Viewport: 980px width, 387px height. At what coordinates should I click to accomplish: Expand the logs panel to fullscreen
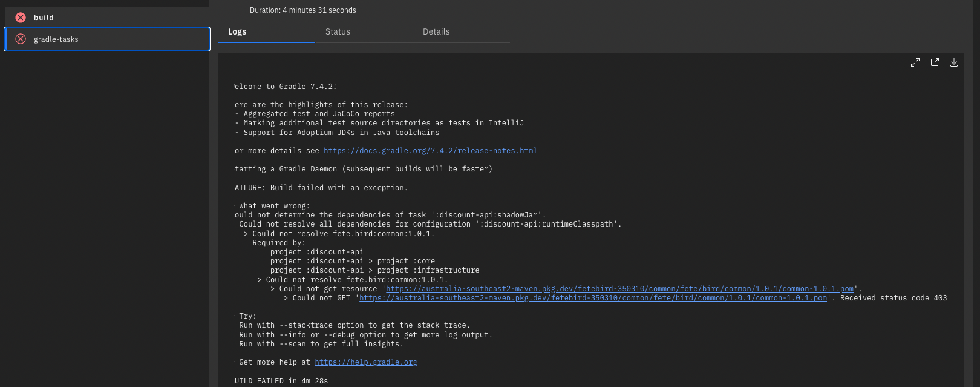pos(915,62)
